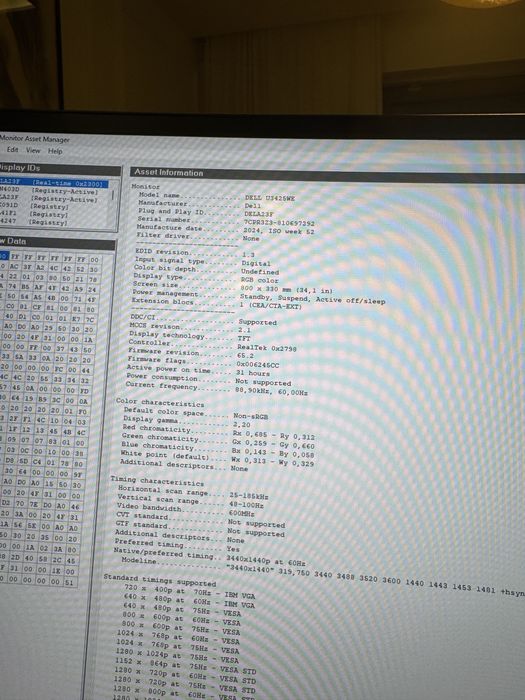
Task: Click the default color space value Non-sRGB
Action: click(x=251, y=416)
